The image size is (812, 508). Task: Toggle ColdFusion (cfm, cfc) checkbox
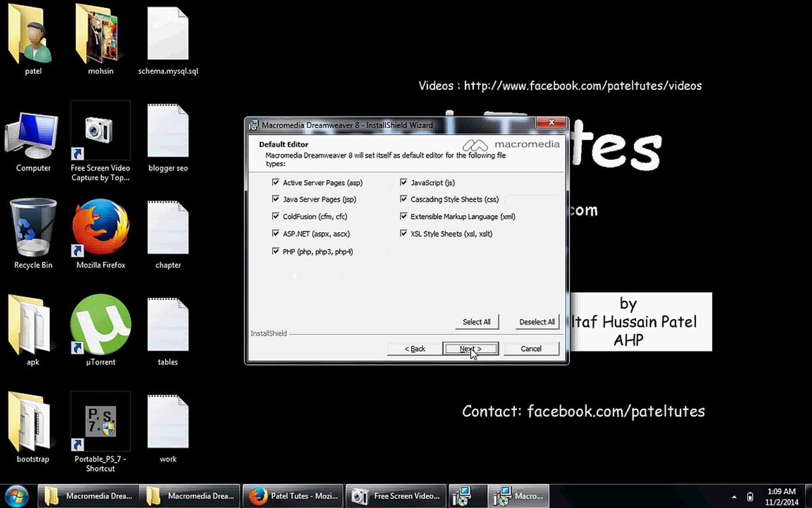click(x=275, y=216)
